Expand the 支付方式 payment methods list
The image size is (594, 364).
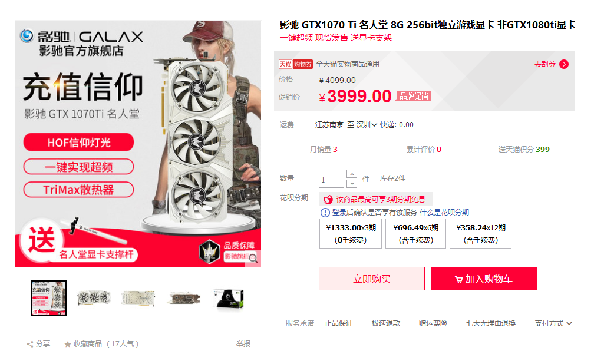(x=553, y=323)
